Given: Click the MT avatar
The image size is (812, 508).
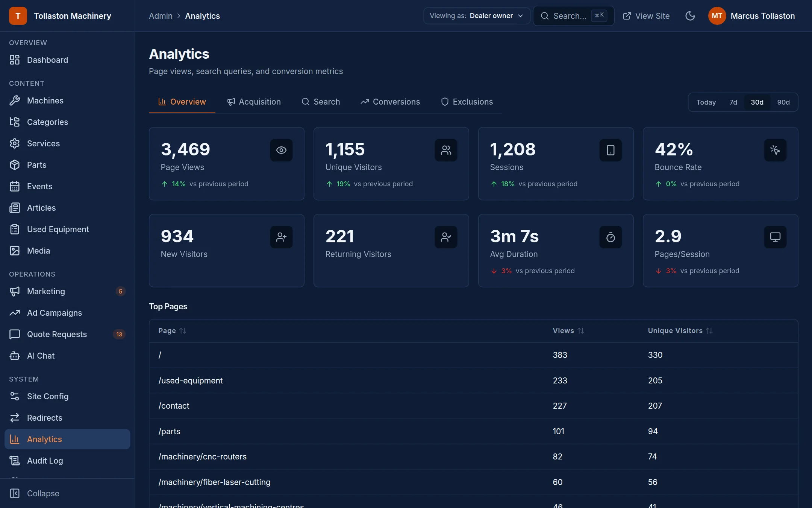Looking at the screenshot, I should coord(717,16).
